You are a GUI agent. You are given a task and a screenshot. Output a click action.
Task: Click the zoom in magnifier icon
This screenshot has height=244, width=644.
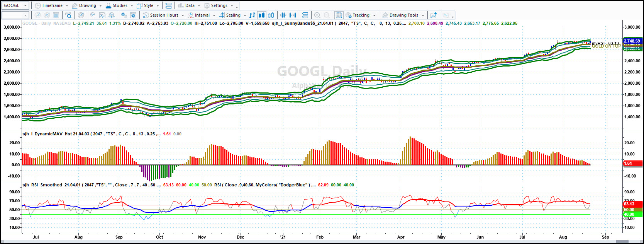[x=317, y=15]
